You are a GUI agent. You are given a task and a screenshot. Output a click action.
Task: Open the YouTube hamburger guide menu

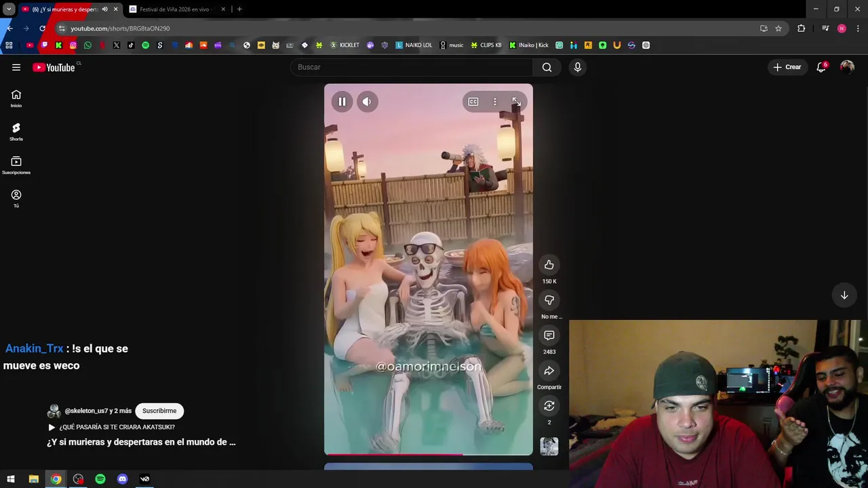[16, 67]
